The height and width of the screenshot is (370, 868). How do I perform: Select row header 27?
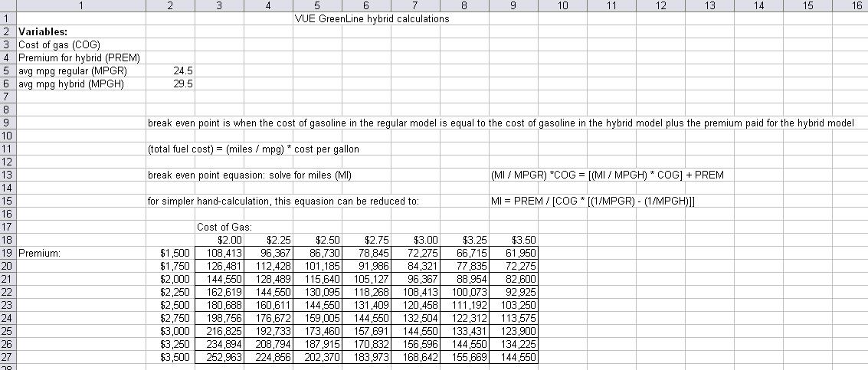click(7, 356)
